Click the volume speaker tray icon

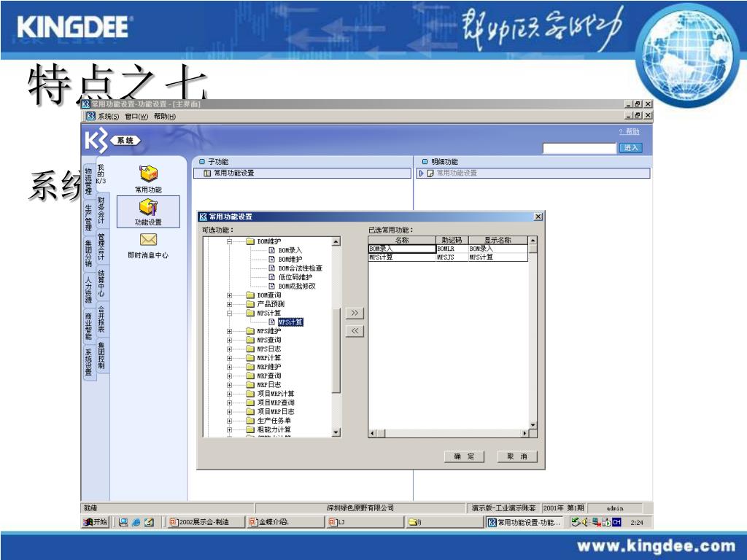point(586,522)
